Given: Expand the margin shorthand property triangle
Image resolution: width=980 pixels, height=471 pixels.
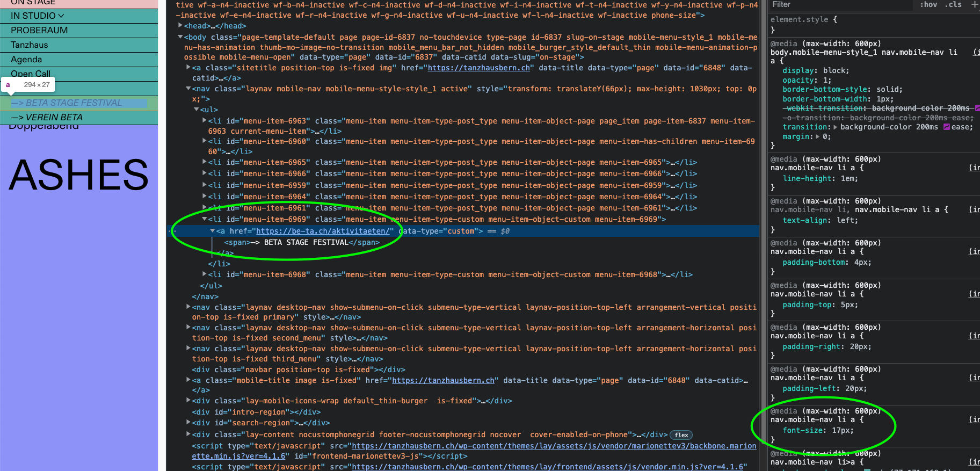Looking at the screenshot, I should coord(817,137).
